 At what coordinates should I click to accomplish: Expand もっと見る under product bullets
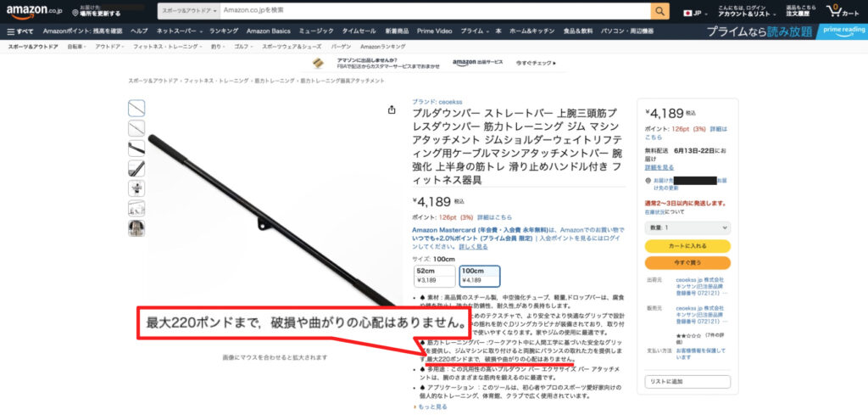(x=431, y=407)
